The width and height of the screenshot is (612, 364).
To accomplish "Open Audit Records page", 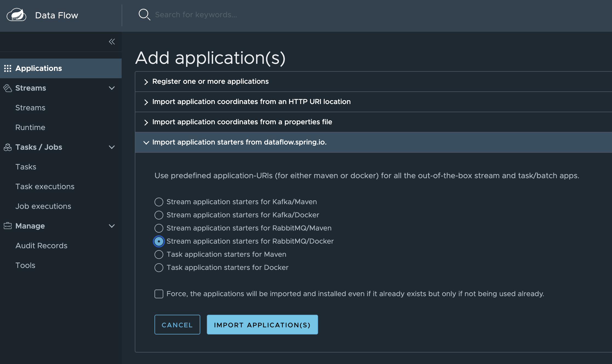I will click(41, 246).
